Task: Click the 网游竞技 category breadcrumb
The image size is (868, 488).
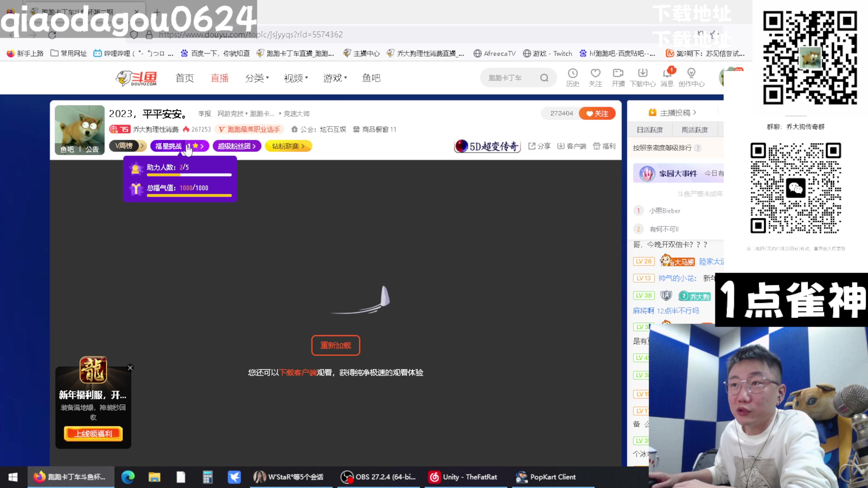Action: pos(231,114)
